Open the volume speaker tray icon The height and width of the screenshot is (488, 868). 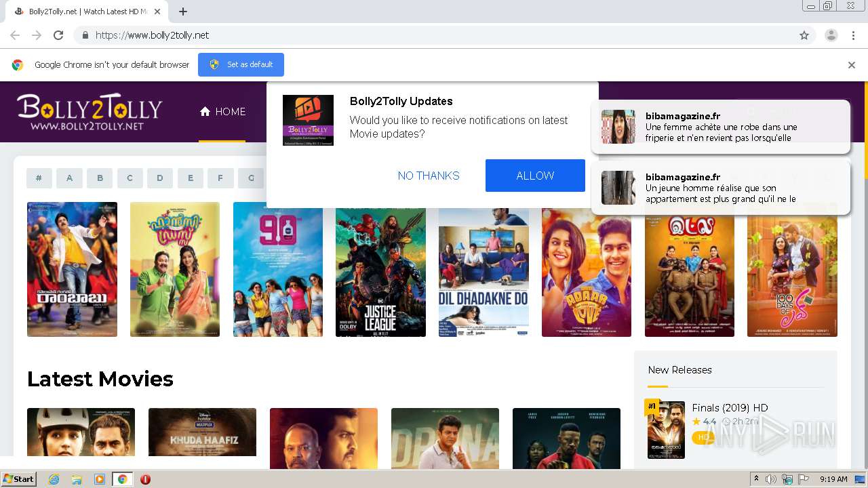click(x=771, y=479)
